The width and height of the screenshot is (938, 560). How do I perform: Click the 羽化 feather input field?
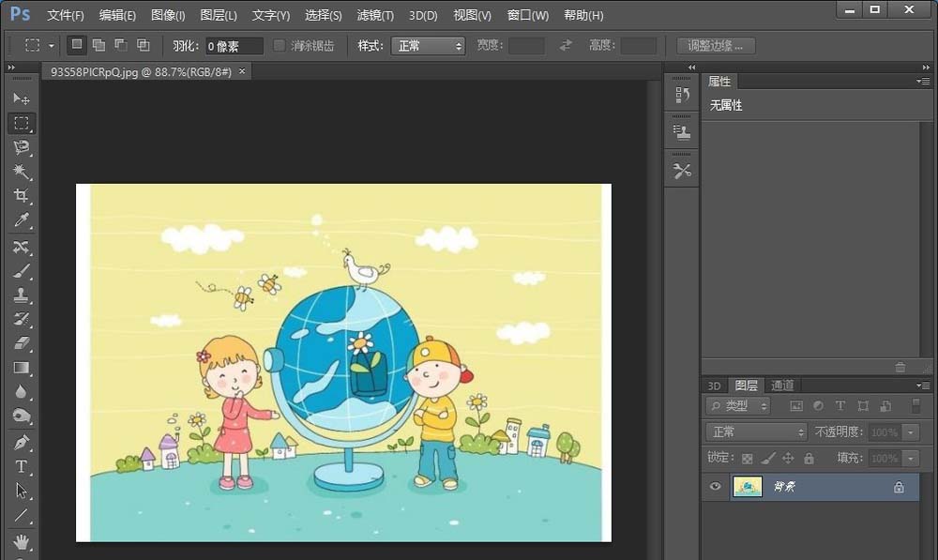234,46
